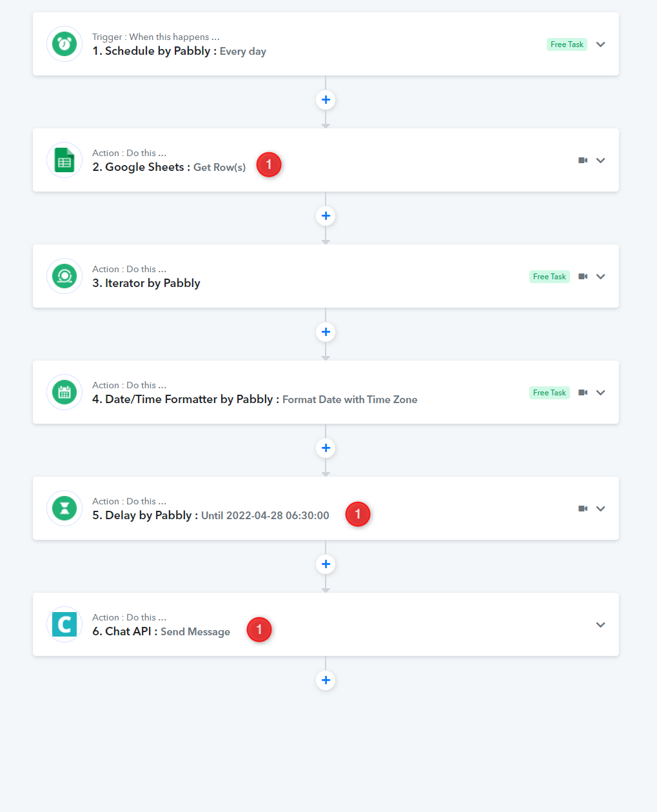Image resolution: width=657 pixels, height=812 pixels.
Task: Expand the Google Sheets Get Row(s) step
Action: 600,161
